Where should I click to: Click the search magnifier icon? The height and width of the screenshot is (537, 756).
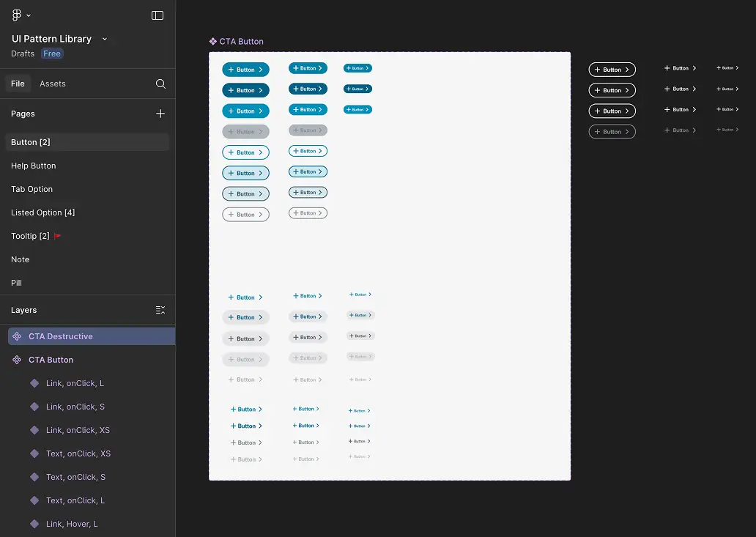point(160,84)
